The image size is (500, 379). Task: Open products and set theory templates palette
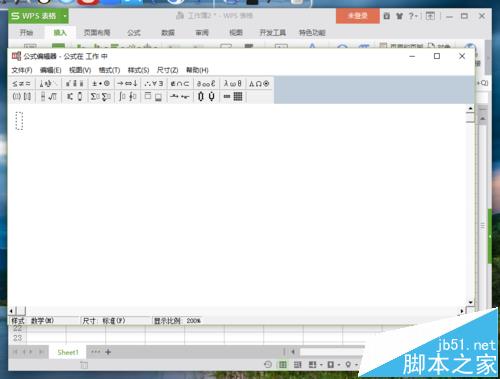click(x=206, y=97)
